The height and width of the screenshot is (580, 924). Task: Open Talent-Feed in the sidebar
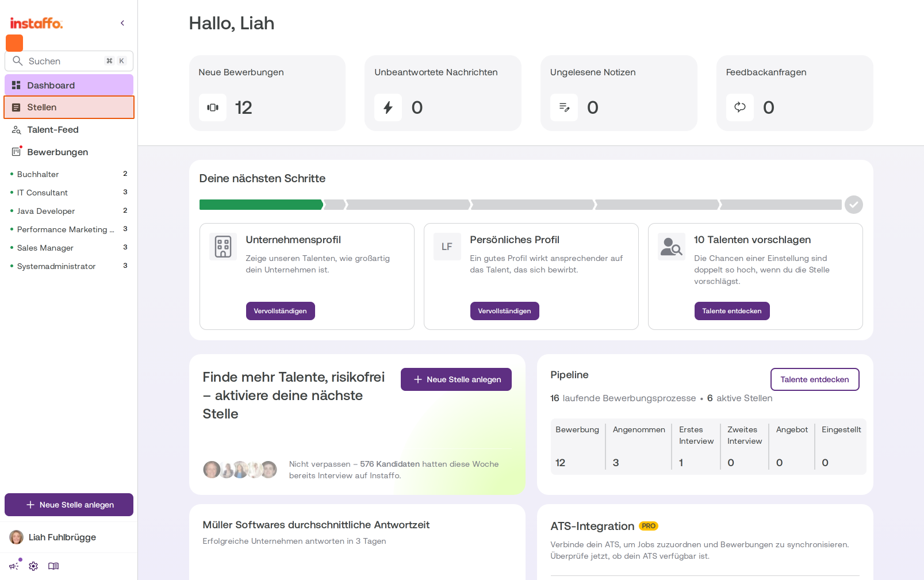pyautogui.click(x=69, y=130)
